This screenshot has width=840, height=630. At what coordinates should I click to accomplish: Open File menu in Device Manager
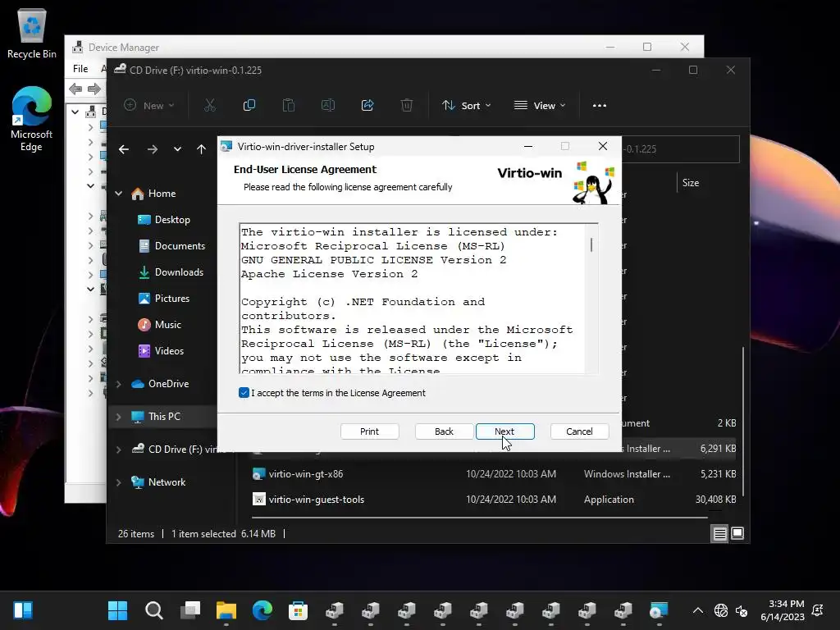tap(80, 69)
